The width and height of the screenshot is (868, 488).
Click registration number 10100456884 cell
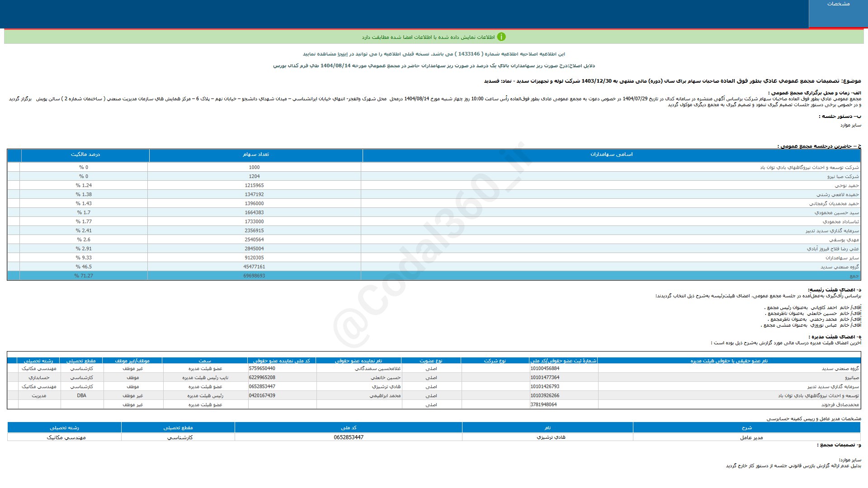point(545,369)
